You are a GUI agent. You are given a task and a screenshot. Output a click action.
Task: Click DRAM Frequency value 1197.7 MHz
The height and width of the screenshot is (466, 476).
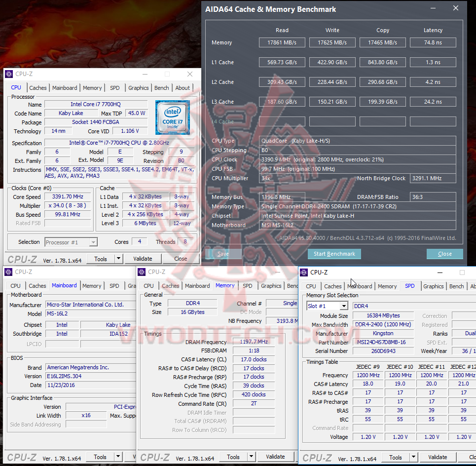[254, 342]
